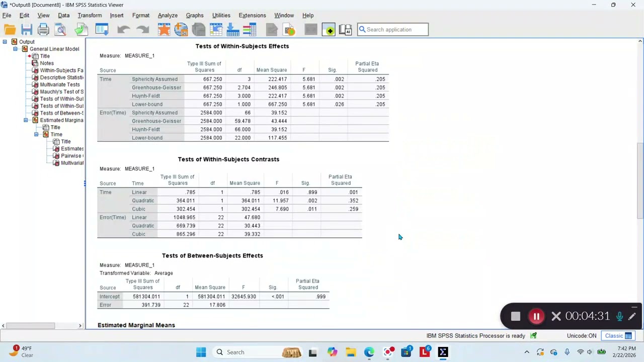Click in the Search application field

tap(393, 30)
